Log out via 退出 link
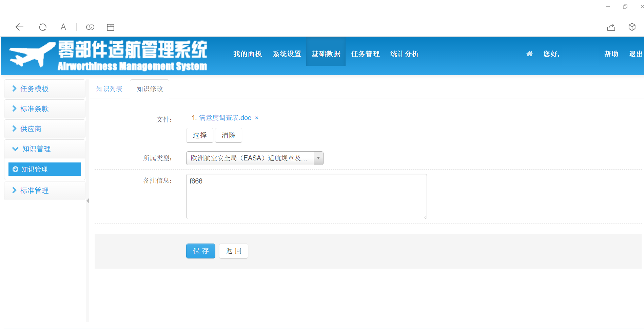The height and width of the screenshot is (329, 644). pyautogui.click(x=636, y=54)
